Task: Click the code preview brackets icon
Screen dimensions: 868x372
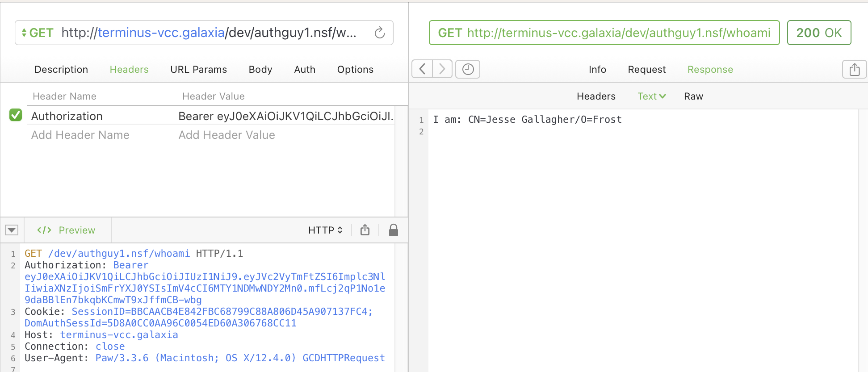Action: [44, 230]
